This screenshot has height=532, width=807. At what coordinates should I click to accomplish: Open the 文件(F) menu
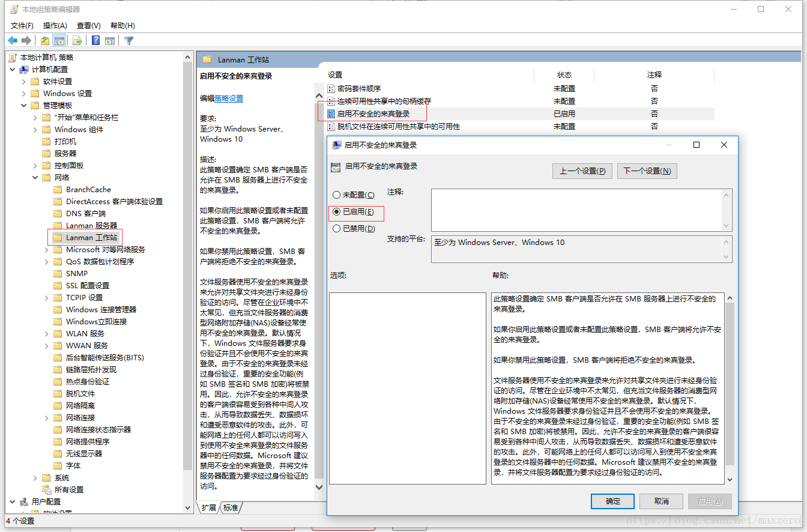tap(22, 25)
